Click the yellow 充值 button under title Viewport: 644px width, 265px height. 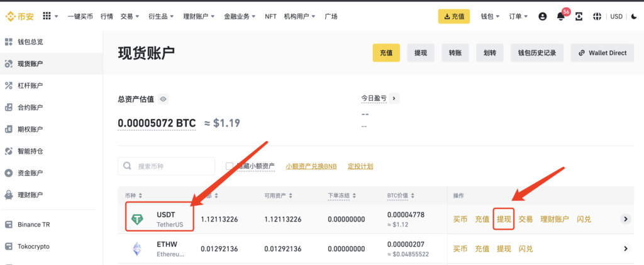tap(386, 53)
